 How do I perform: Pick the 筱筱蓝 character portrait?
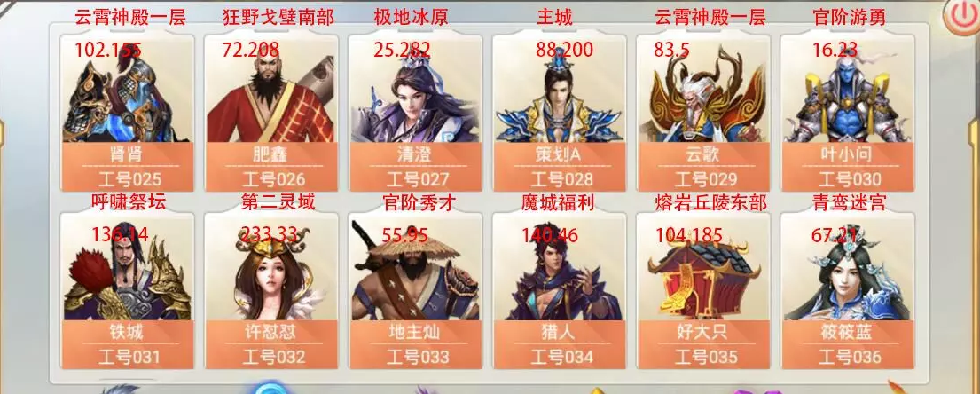pos(848,268)
